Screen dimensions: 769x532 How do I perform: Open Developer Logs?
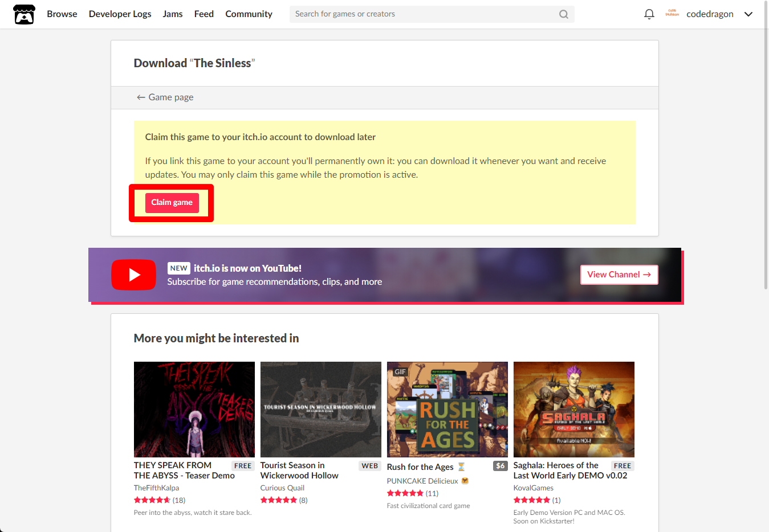point(120,14)
